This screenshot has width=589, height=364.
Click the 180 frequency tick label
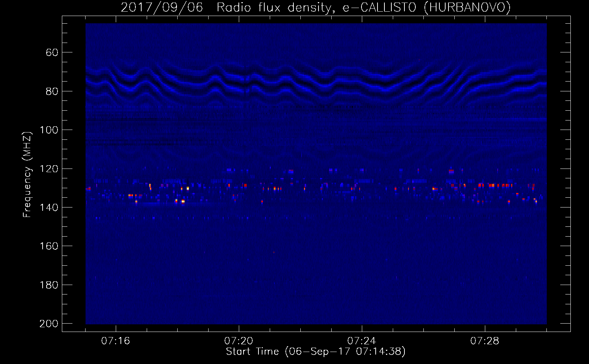49,285
